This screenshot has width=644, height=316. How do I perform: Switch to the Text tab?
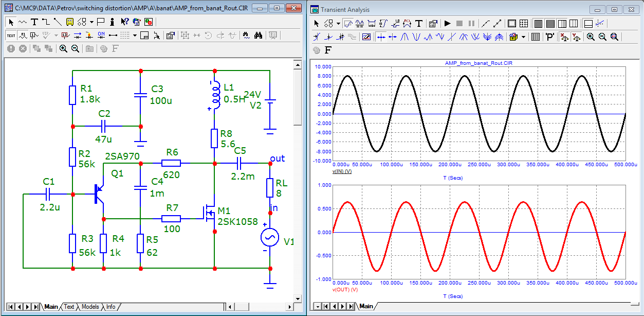[69, 307]
